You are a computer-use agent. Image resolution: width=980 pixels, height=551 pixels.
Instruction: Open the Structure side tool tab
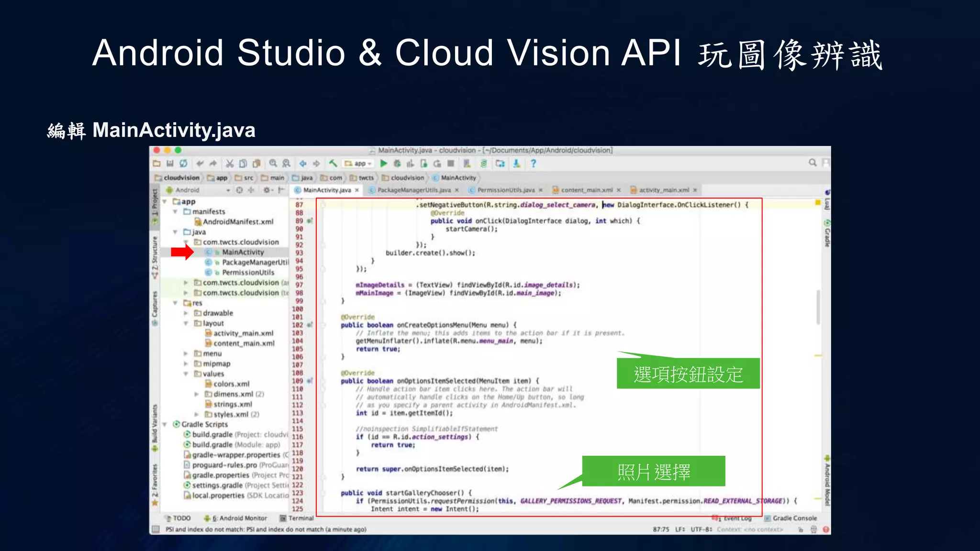pos(155,259)
